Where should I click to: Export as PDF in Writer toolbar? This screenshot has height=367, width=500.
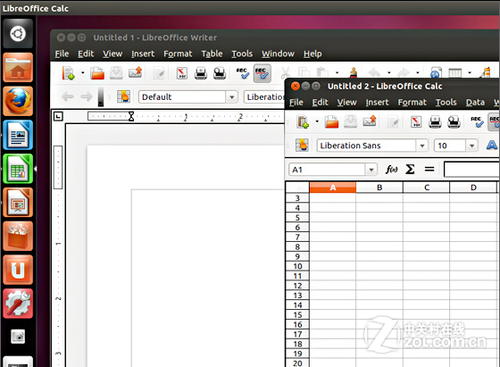182,73
